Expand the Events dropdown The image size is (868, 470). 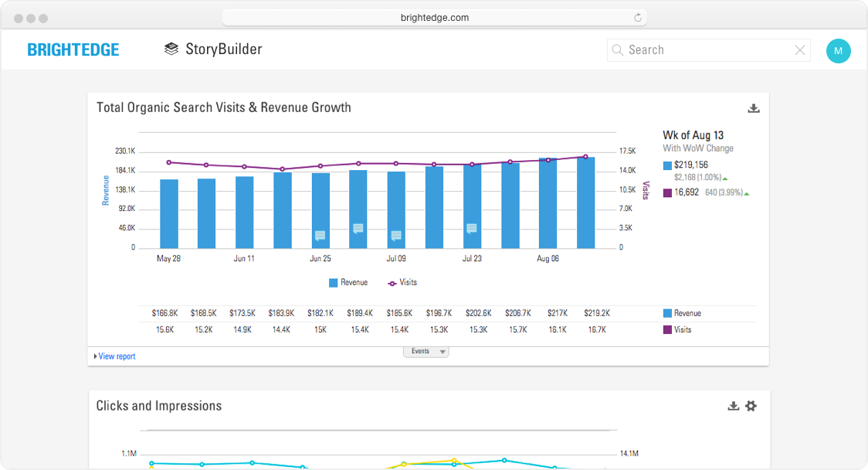pyautogui.click(x=426, y=352)
